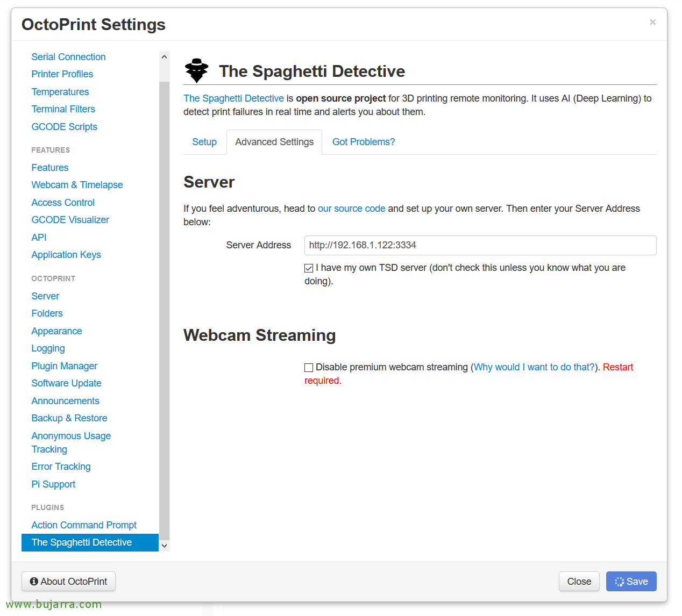Toggle 'I have my own TSD server' checkbox

(x=309, y=268)
